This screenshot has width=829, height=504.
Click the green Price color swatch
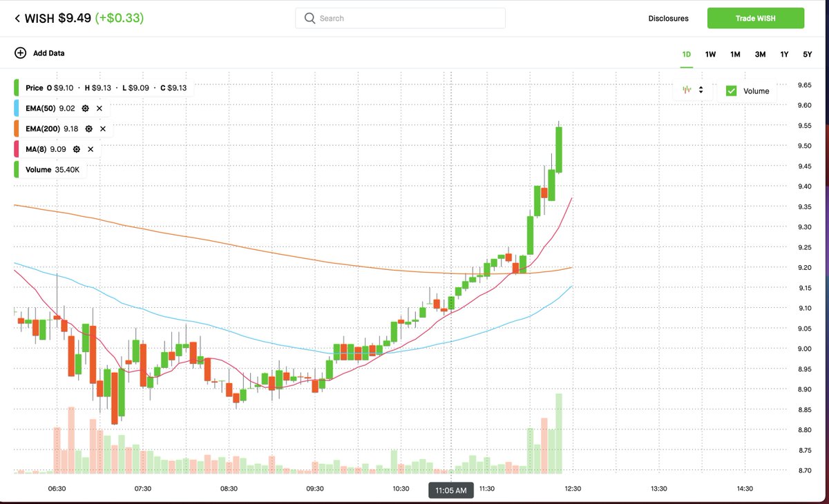[16, 88]
